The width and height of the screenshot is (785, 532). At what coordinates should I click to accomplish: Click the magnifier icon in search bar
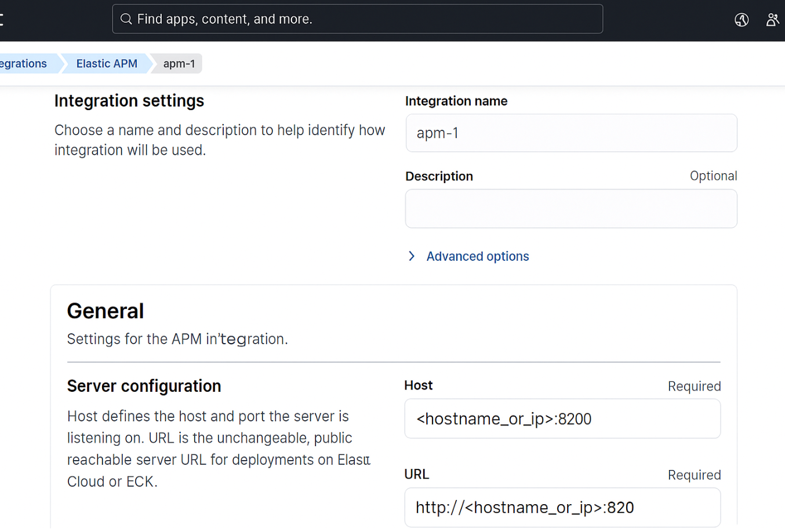(126, 19)
